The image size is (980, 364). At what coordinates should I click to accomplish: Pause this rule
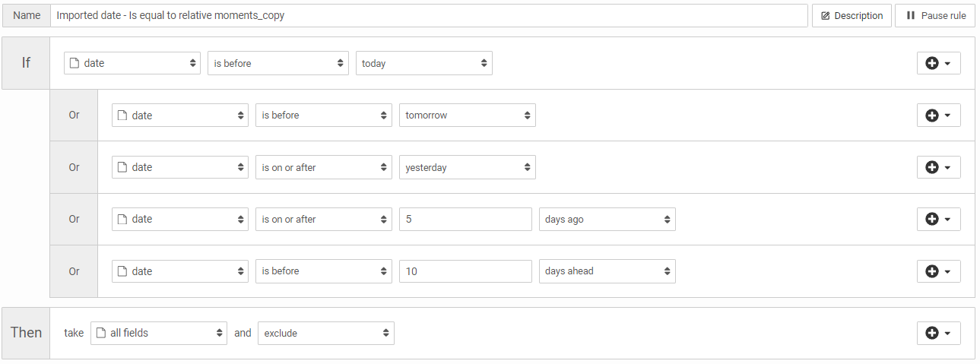(x=935, y=15)
